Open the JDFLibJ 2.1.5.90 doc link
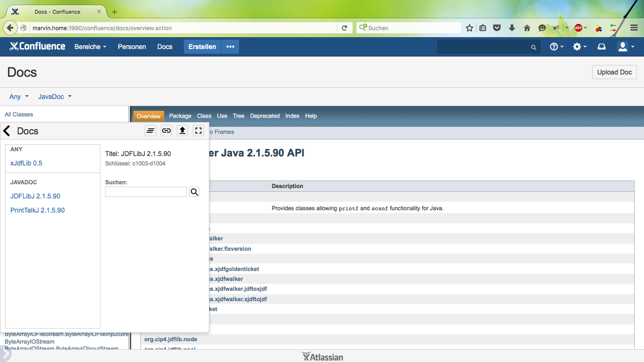The width and height of the screenshot is (644, 362). click(x=35, y=196)
